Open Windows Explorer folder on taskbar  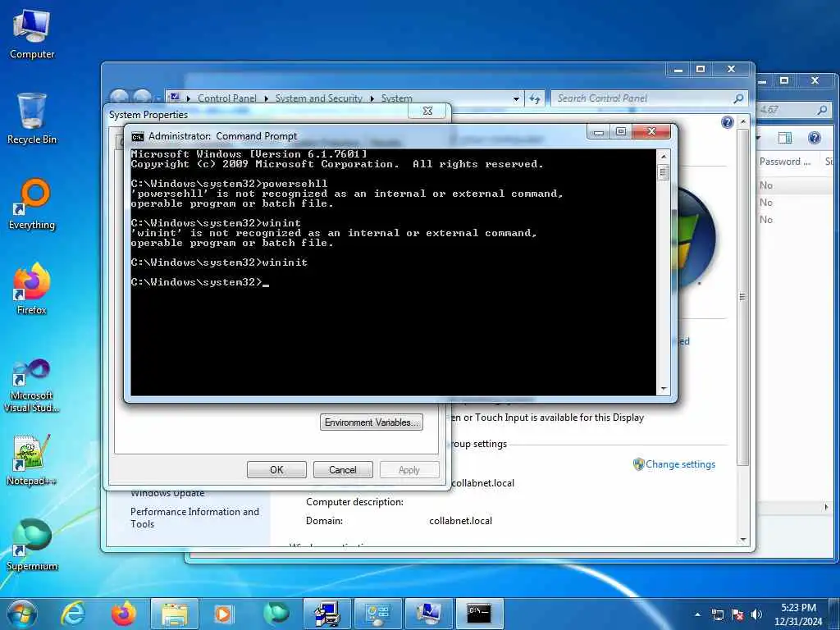pyautogui.click(x=174, y=614)
